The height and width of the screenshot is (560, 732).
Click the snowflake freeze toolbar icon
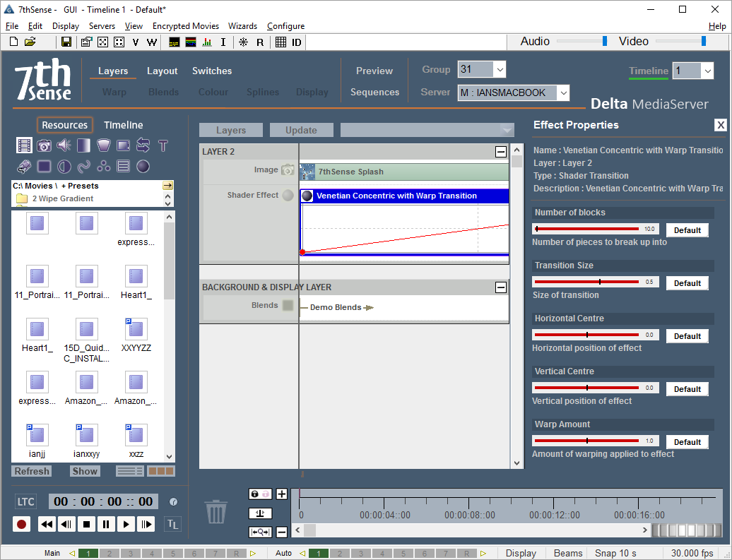pyautogui.click(x=243, y=42)
